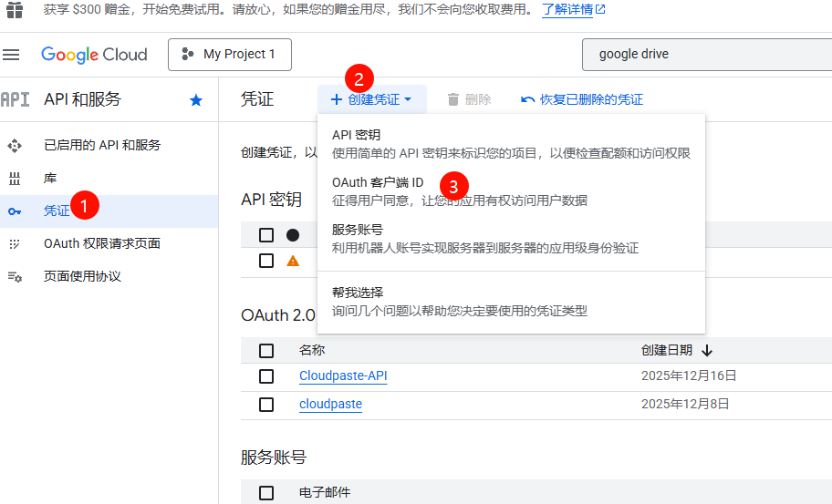Expand the 创建凭证 dropdown
Image resolution: width=832 pixels, height=504 pixels.
[x=372, y=99]
